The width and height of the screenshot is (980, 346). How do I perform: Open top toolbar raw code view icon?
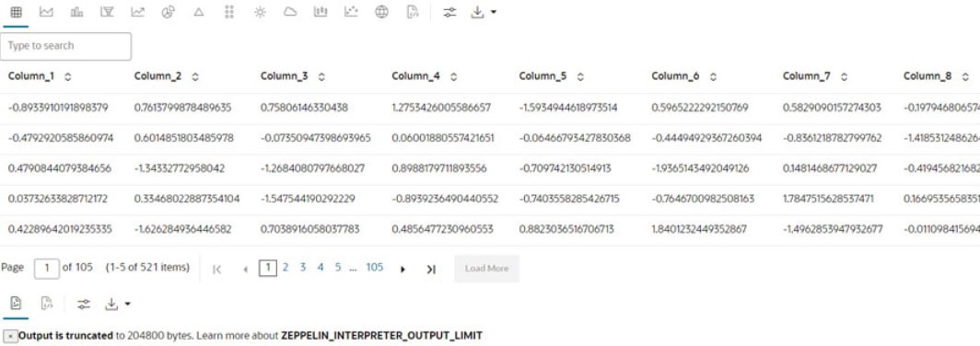[413, 13]
